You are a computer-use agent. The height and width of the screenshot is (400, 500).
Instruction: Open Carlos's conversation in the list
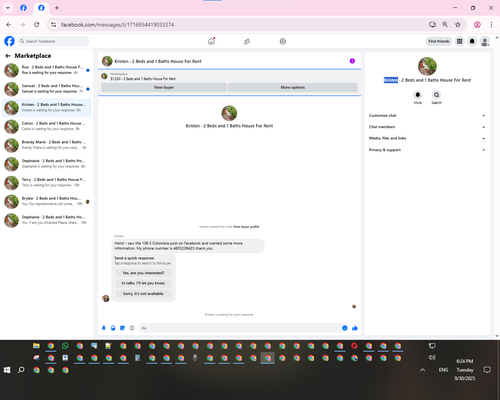47,127
